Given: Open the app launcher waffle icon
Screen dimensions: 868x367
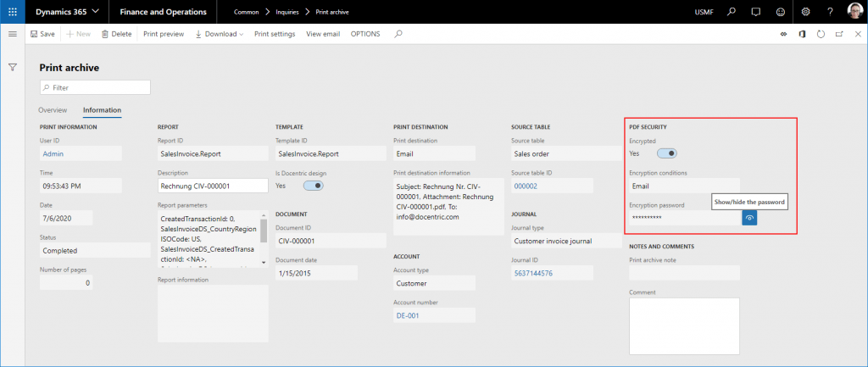Looking at the screenshot, I should tap(13, 12).
